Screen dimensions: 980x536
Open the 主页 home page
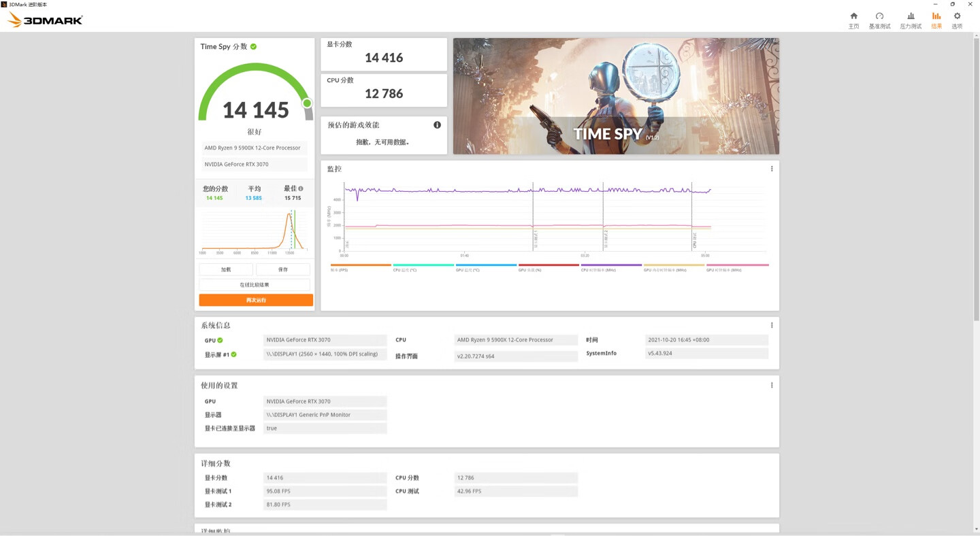tap(853, 19)
